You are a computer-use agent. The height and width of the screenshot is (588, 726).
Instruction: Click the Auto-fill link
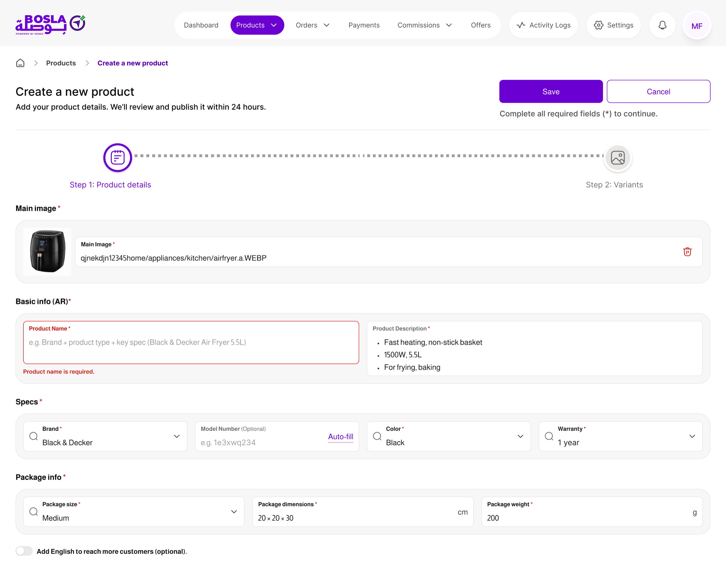tap(340, 437)
